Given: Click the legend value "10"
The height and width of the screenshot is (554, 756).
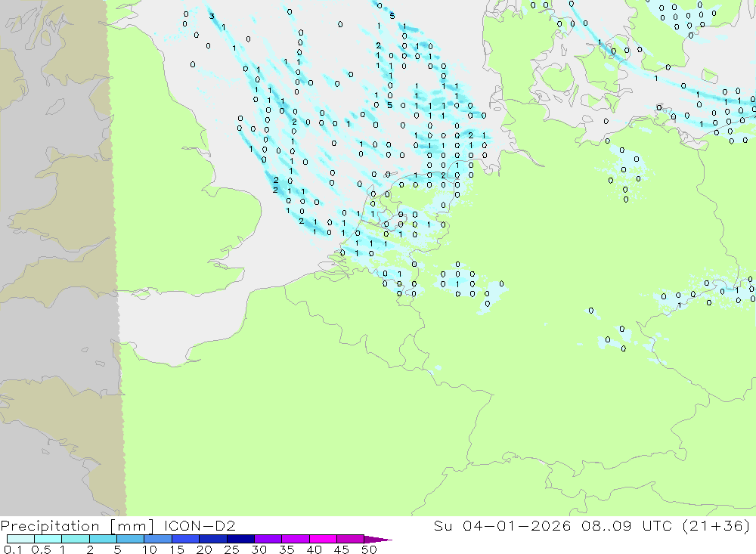Looking at the screenshot, I should (150, 549).
